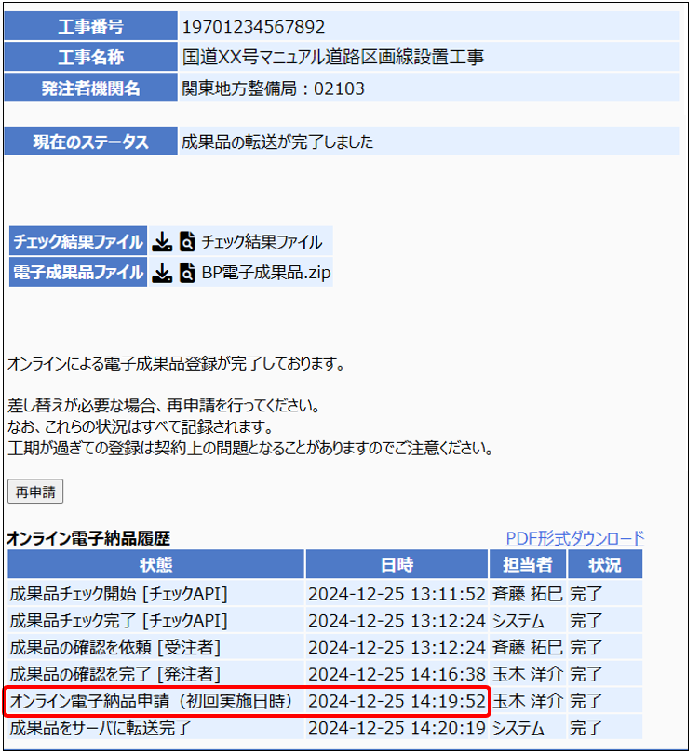Click the 成果品をサーバに転送完了 history entry

point(100,727)
